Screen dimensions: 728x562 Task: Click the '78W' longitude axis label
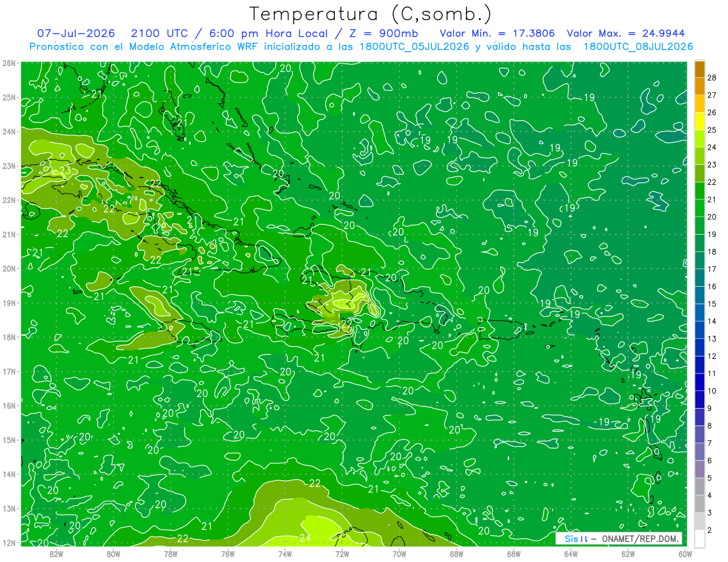(x=170, y=553)
